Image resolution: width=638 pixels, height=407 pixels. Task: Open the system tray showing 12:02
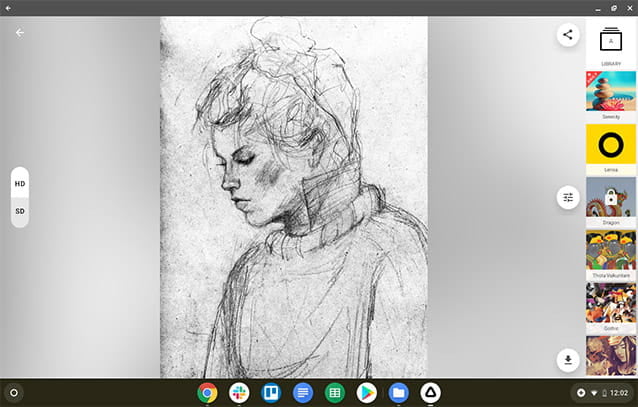(602, 393)
